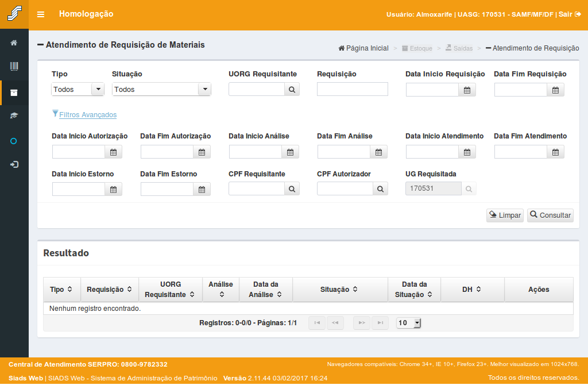The image size is (588, 385).
Task: Open calendar for Data Fim Análise
Action: pyautogui.click(x=379, y=152)
